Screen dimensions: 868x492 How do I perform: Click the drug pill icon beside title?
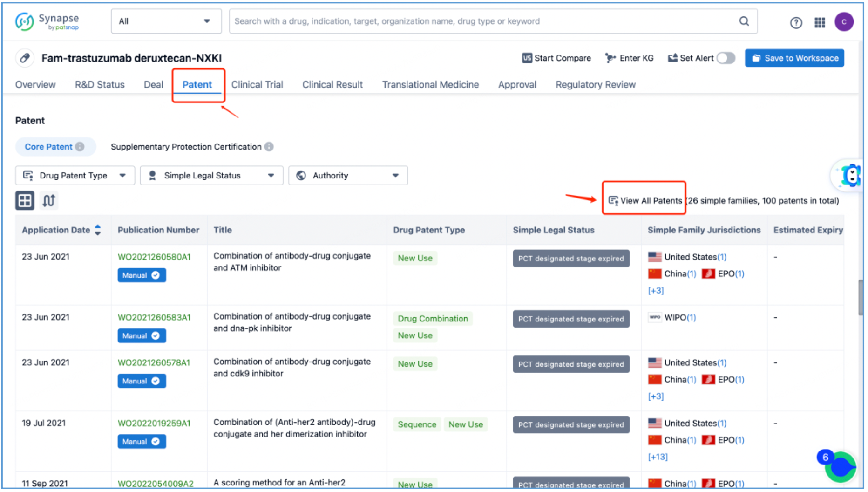pyautogui.click(x=25, y=58)
